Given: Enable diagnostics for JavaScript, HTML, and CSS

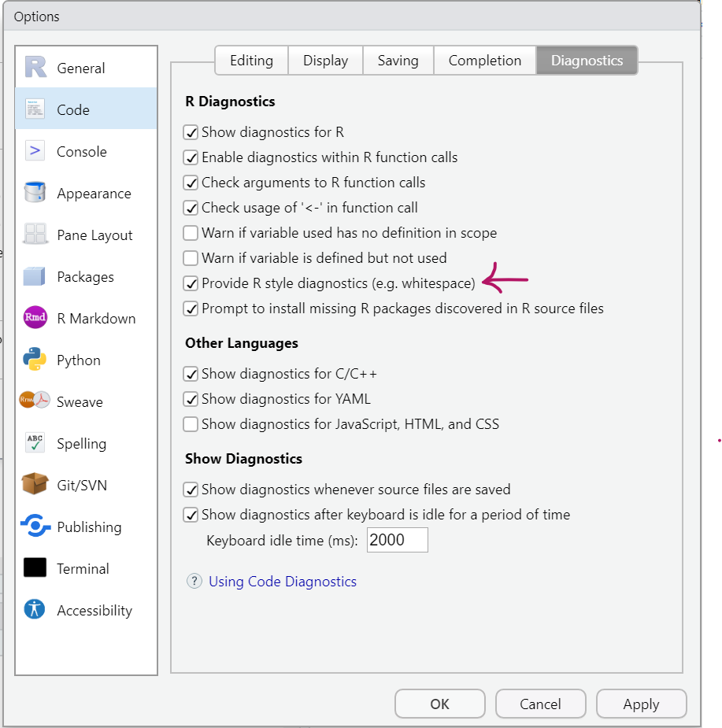Looking at the screenshot, I should [x=191, y=424].
